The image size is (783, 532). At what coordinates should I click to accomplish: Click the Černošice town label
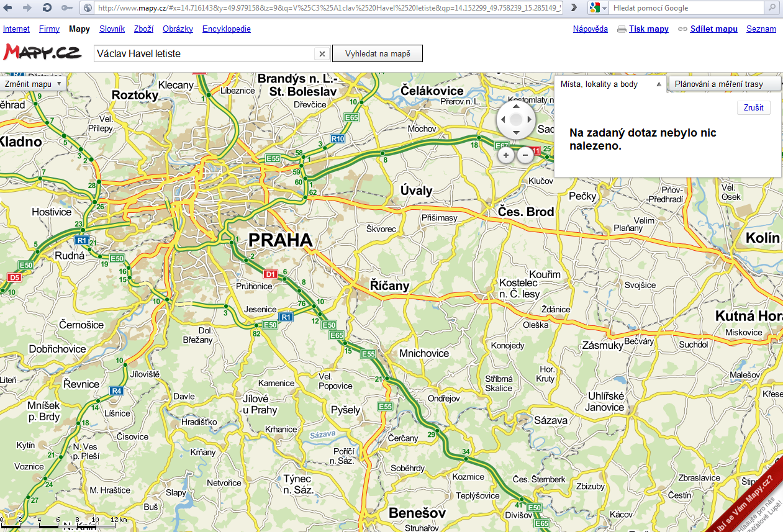(82, 325)
